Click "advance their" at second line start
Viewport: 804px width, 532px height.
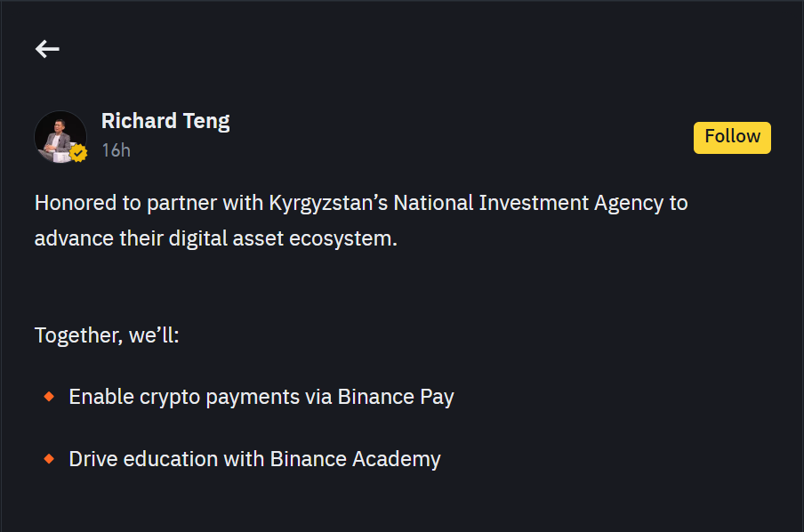(99, 238)
